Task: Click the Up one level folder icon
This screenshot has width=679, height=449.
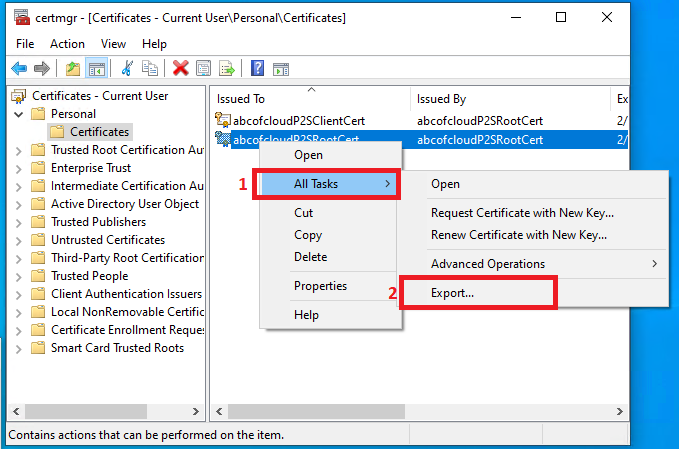Action: click(x=72, y=68)
